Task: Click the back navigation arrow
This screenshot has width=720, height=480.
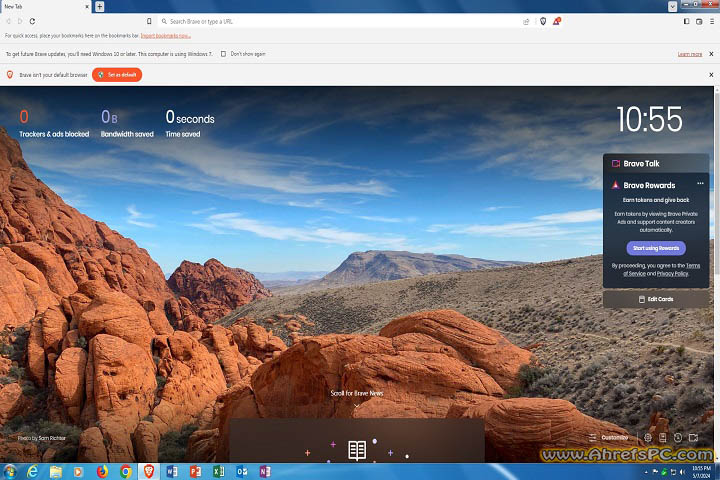Action: tap(8, 21)
